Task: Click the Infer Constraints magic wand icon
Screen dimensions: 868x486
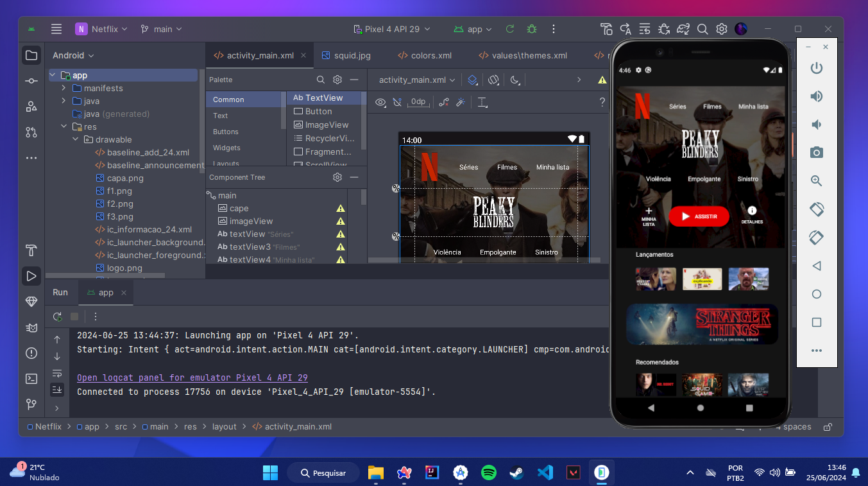Action: [461, 102]
